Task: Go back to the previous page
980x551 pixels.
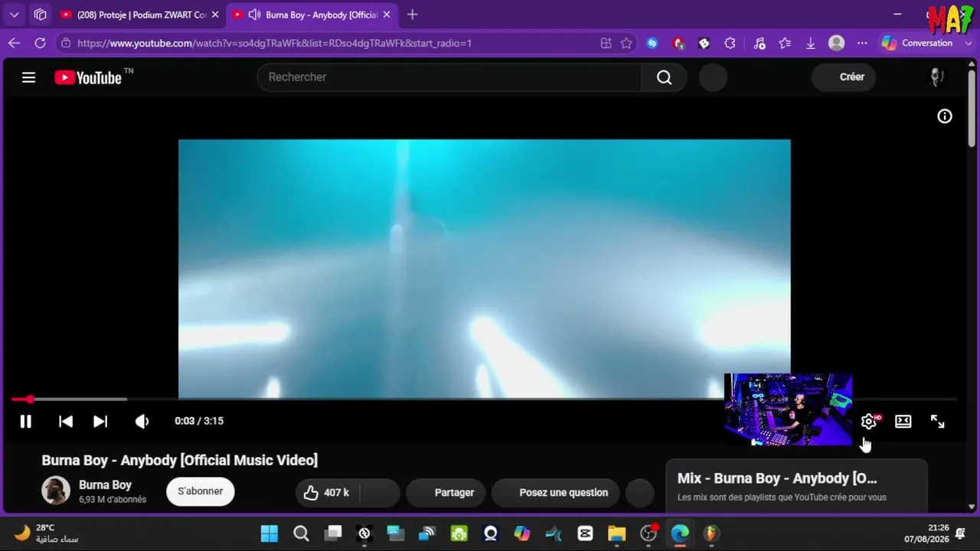Action: click(14, 44)
